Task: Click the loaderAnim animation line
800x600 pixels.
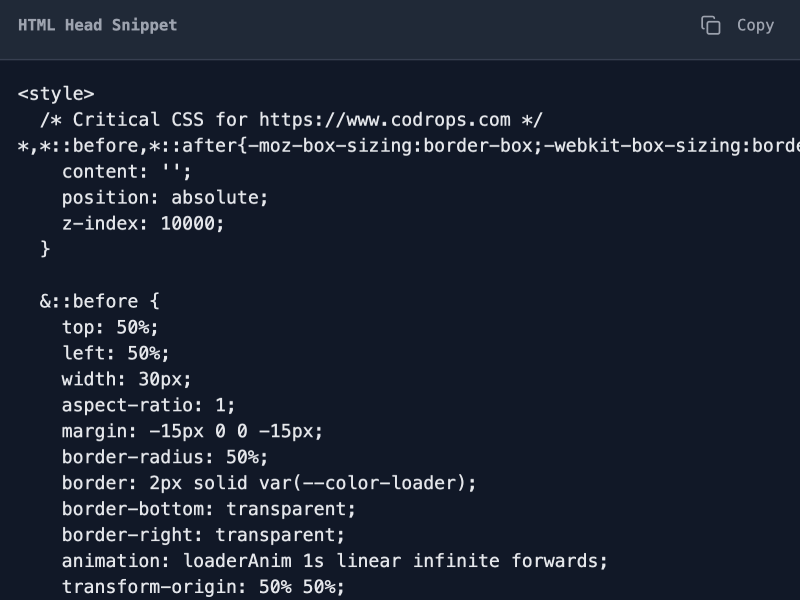Action: [x=335, y=561]
